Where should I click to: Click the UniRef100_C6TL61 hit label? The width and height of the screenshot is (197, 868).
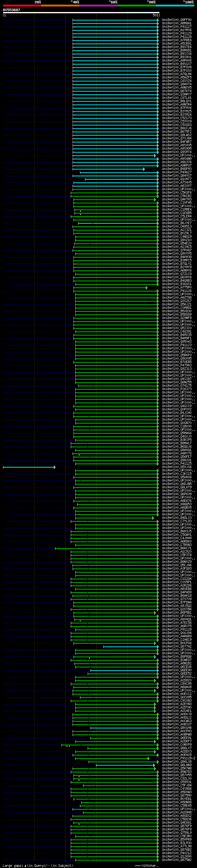tap(176, 98)
